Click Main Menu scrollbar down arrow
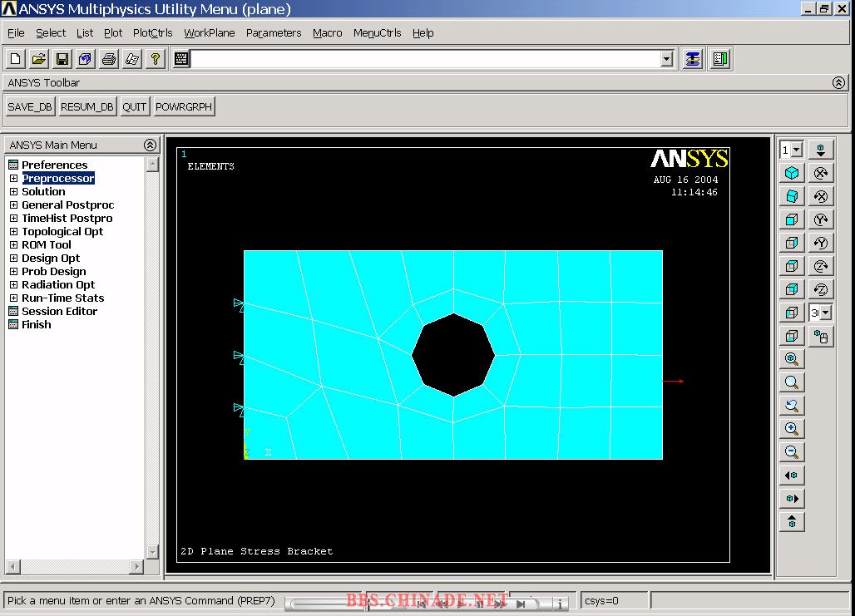The height and width of the screenshot is (616, 855). point(153,552)
